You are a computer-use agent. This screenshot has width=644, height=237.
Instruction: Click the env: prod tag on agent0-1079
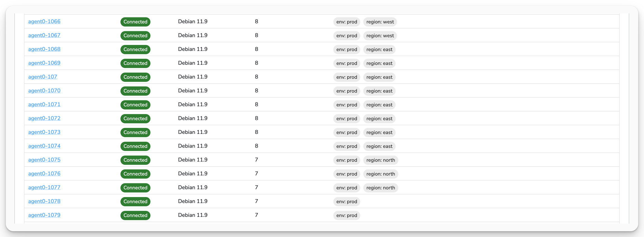(347, 215)
